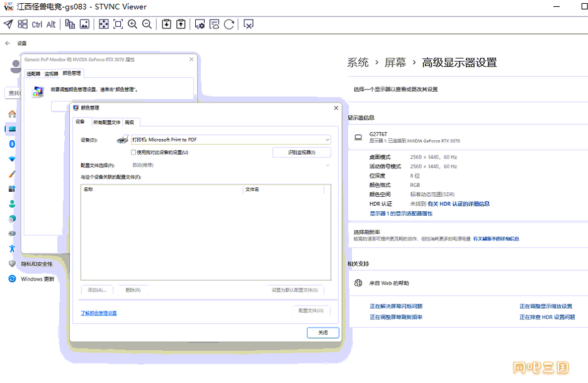Toggle the Alt key in the VNC toolbar
Image resolution: width=588 pixels, height=383 pixels.
[51, 25]
